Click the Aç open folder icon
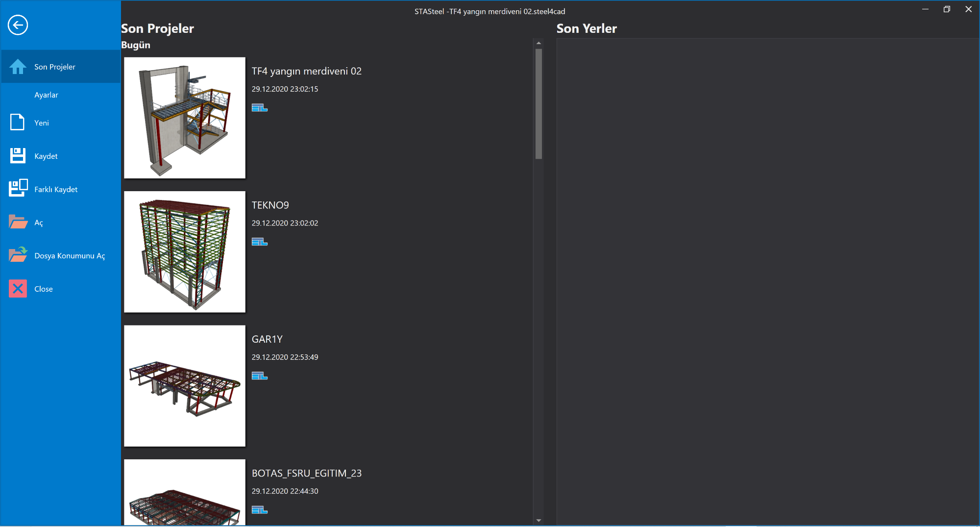980x527 pixels. pos(18,222)
